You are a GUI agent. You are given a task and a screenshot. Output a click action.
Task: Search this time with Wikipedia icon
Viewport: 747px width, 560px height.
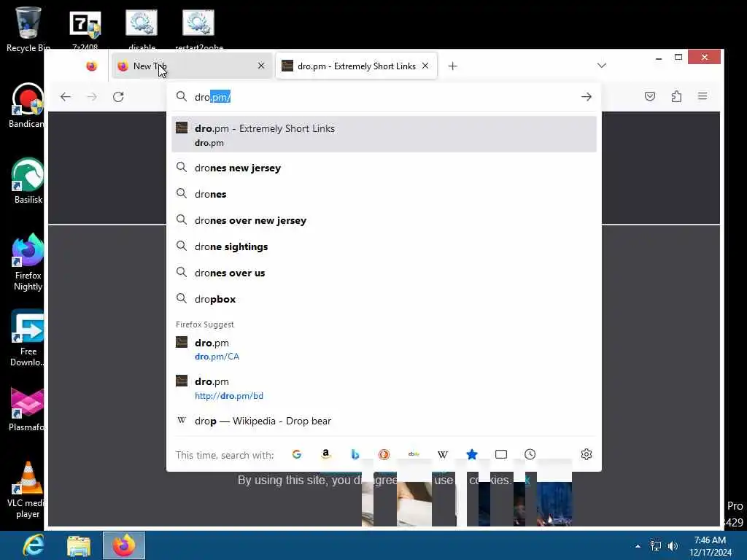tap(443, 455)
